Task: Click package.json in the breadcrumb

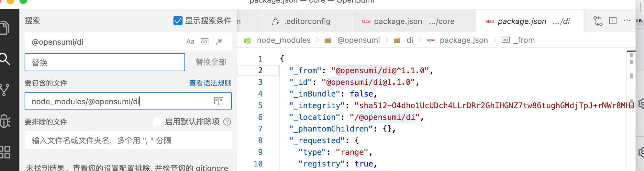Action: pos(464,40)
